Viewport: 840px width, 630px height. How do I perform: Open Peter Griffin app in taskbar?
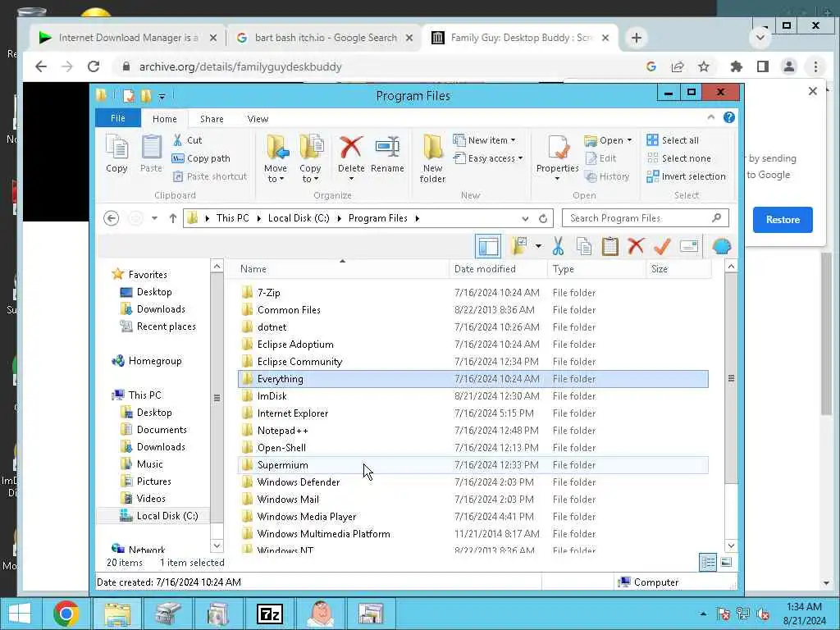(321, 614)
